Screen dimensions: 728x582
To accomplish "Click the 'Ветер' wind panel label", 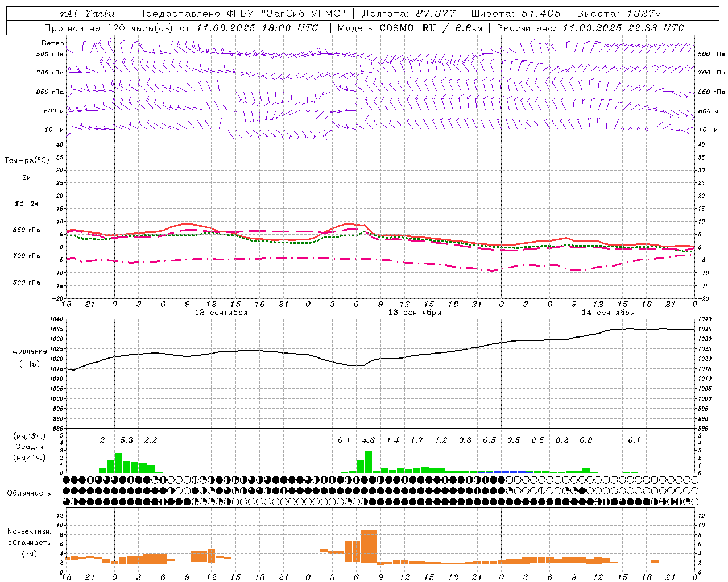I will (x=53, y=43).
